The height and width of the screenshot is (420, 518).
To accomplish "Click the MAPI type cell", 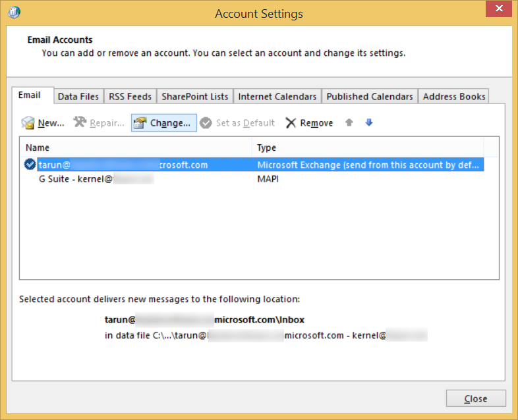I will pyautogui.click(x=268, y=179).
